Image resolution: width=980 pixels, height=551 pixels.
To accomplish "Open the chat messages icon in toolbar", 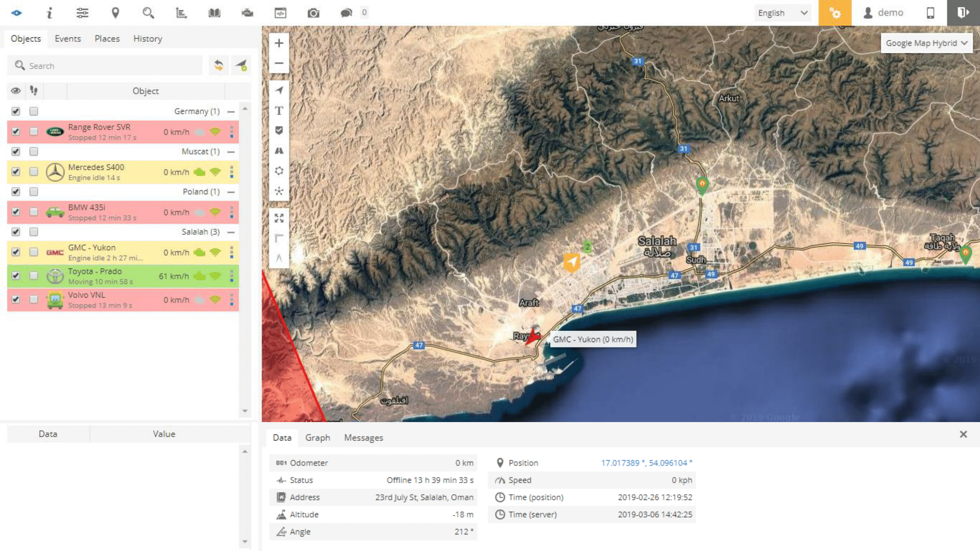I will pos(346,13).
